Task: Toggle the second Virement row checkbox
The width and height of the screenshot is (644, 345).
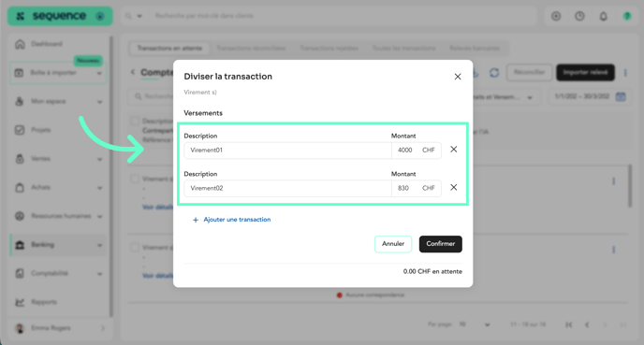Action: (x=135, y=248)
